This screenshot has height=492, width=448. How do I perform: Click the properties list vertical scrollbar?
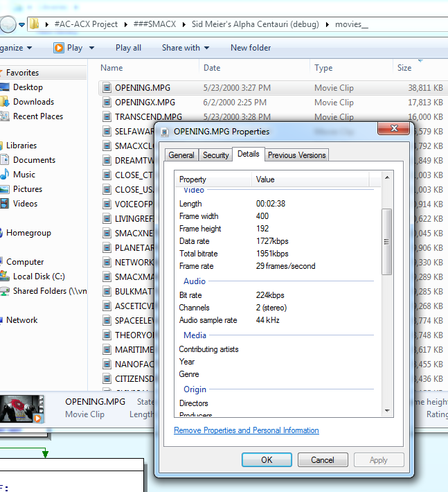click(387, 243)
